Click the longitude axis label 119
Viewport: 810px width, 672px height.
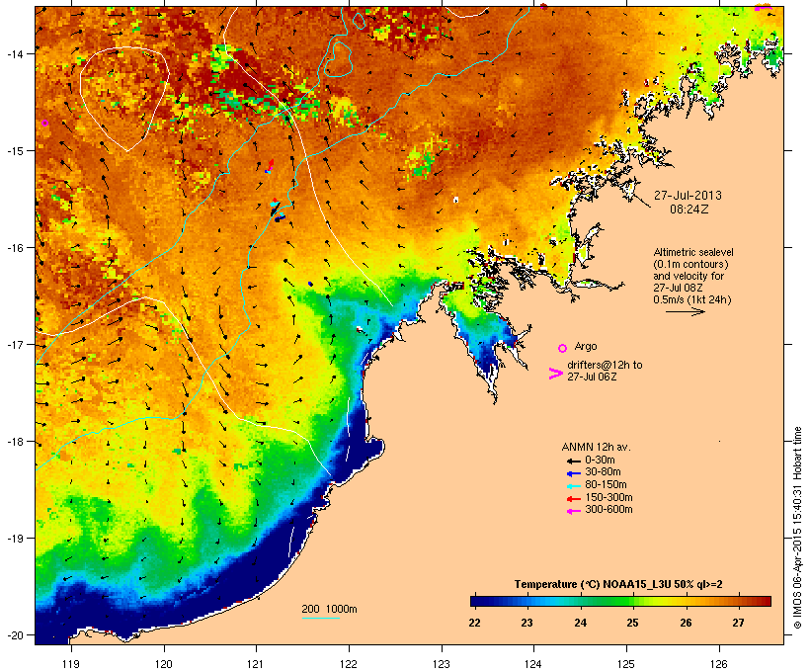point(71,664)
